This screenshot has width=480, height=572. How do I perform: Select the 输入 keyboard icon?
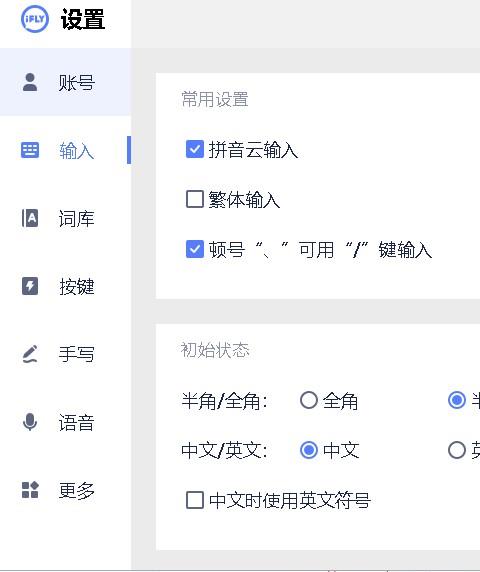[x=30, y=150]
